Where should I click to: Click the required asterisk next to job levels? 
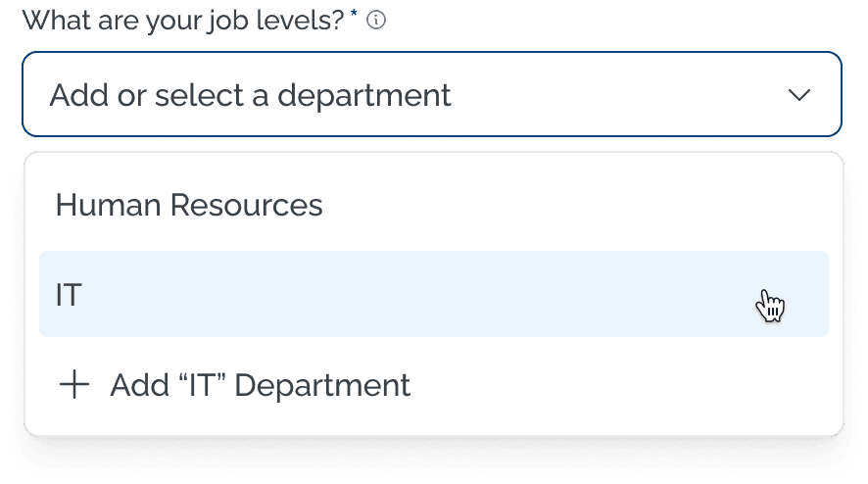tap(357, 16)
